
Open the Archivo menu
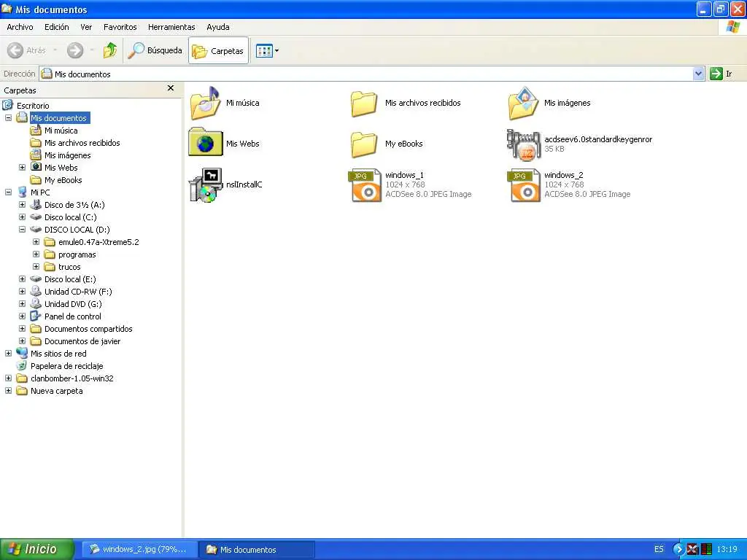(x=20, y=27)
